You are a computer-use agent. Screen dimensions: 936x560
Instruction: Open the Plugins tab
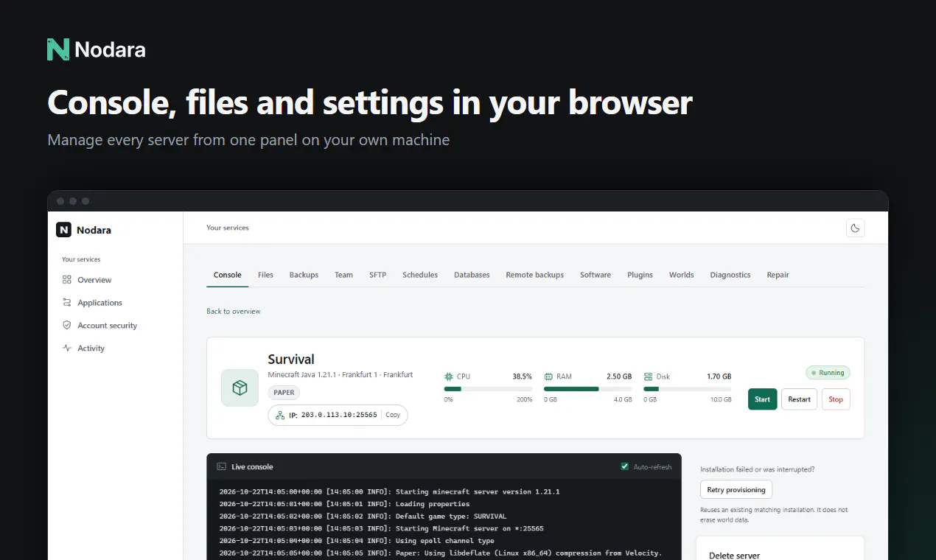coord(640,275)
